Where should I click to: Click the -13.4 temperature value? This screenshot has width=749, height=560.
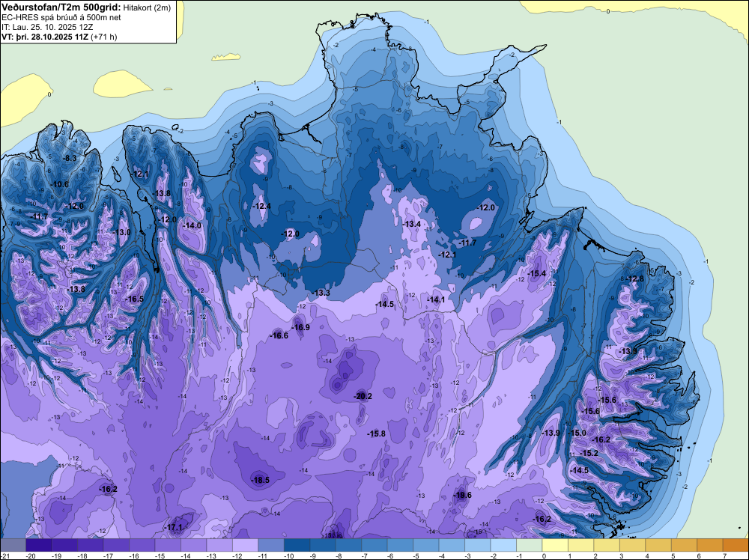(412, 224)
